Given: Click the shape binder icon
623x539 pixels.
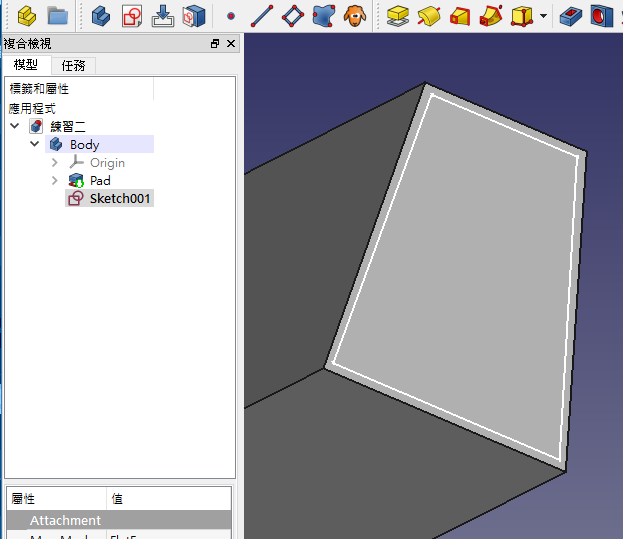Looking at the screenshot, I should point(323,16).
